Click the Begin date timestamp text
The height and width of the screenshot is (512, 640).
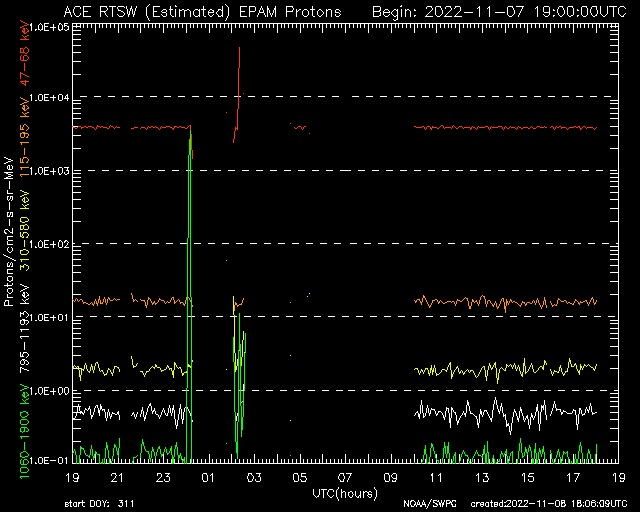[499, 11]
